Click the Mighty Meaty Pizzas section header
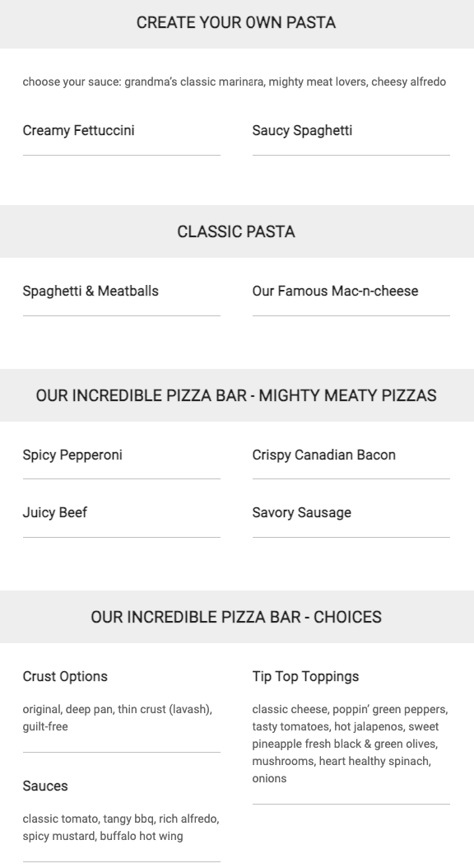The width and height of the screenshot is (474, 868). 236,395
